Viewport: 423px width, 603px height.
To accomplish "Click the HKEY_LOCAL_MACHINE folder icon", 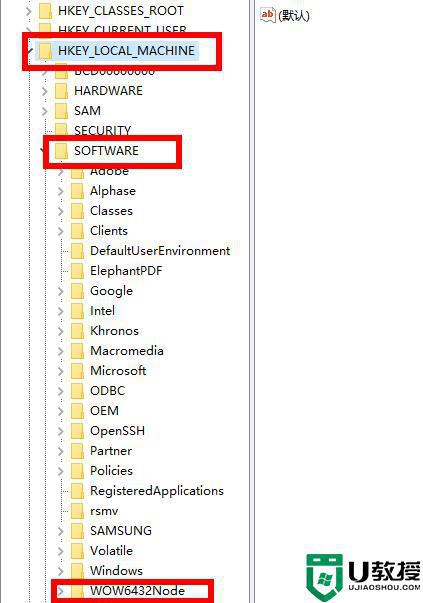I will 45,50.
